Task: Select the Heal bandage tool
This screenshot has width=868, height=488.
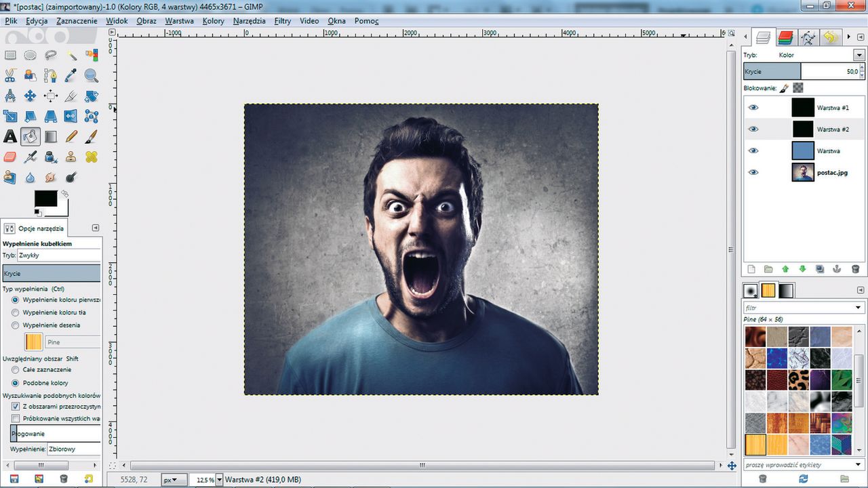Action: [x=92, y=157]
